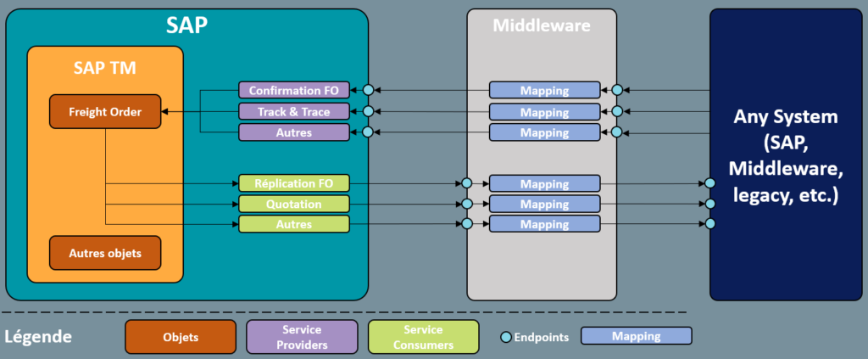This screenshot has height=359, width=868.
Task: Select the Réplication FO service consumer
Action: (x=294, y=183)
